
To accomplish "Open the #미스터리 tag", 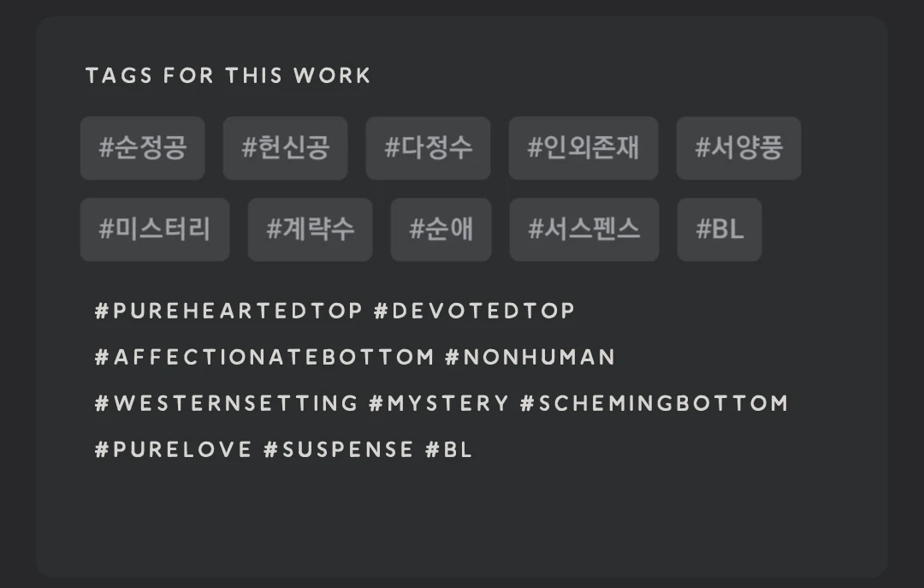I will 155,229.
